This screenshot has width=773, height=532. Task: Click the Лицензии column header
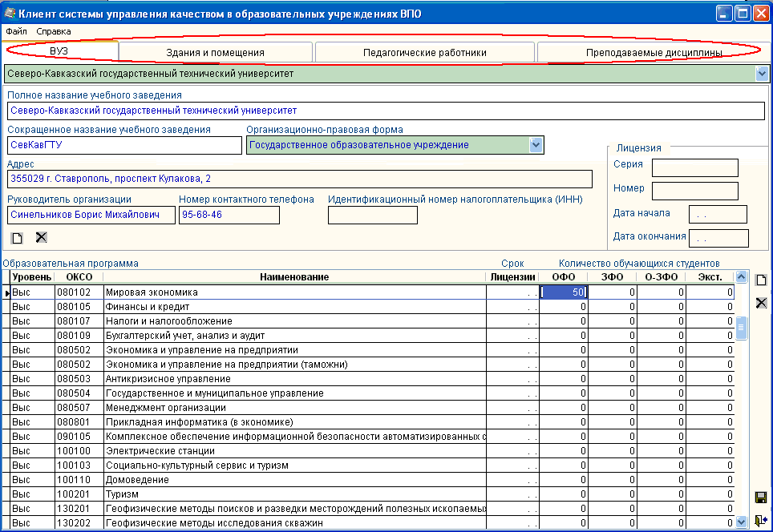pos(512,277)
